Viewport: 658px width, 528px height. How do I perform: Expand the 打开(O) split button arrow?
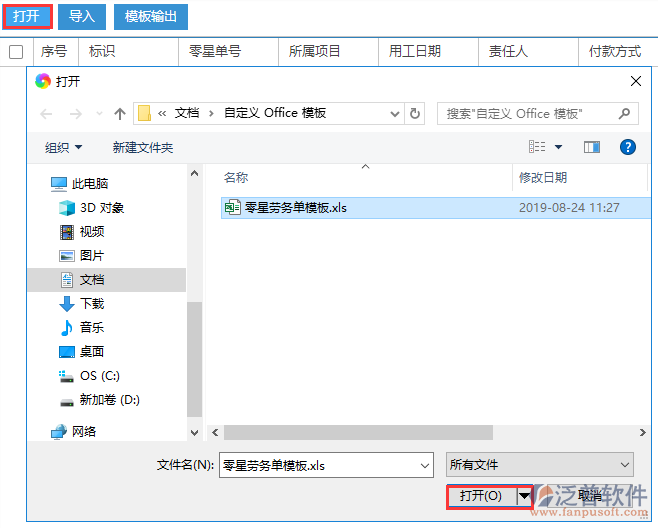[524, 497]
